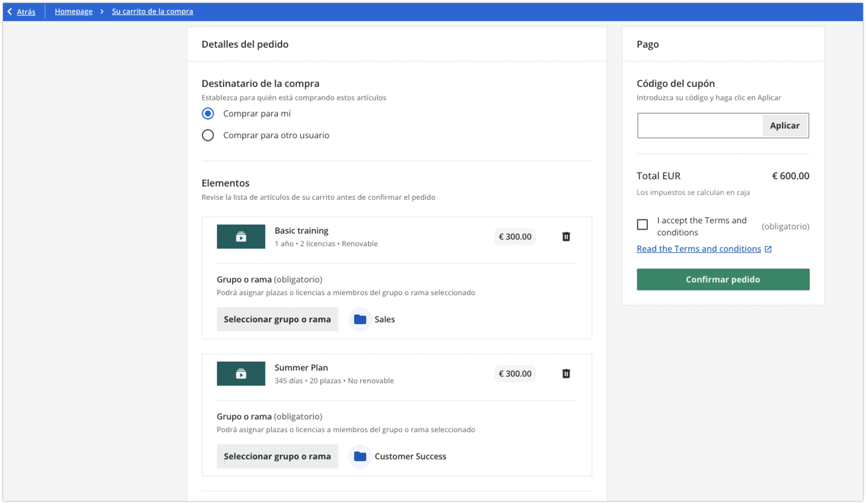
Task: Check the accept Terms and conditions box
Action: click(x=642, y=225)
